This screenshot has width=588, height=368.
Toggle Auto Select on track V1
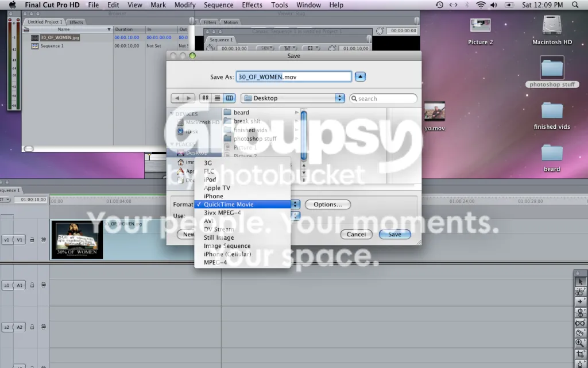click(x=44, y=240)
